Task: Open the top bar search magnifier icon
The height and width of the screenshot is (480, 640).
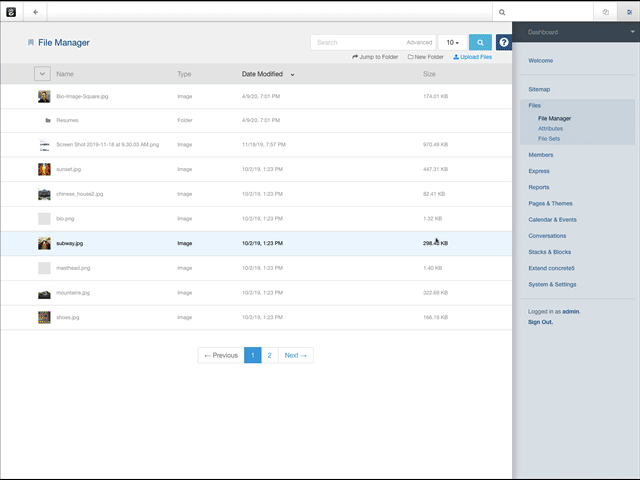Action: [502, 12]
